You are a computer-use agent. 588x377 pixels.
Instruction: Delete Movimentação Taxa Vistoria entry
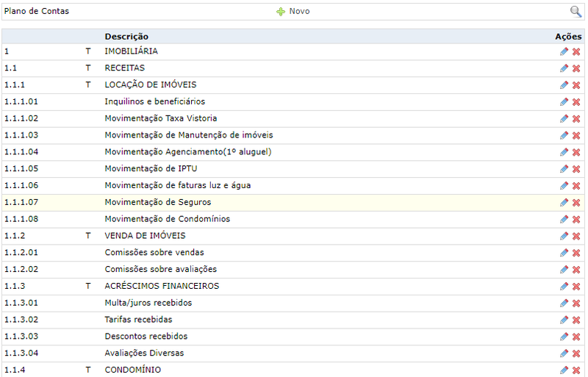point(576,119)
